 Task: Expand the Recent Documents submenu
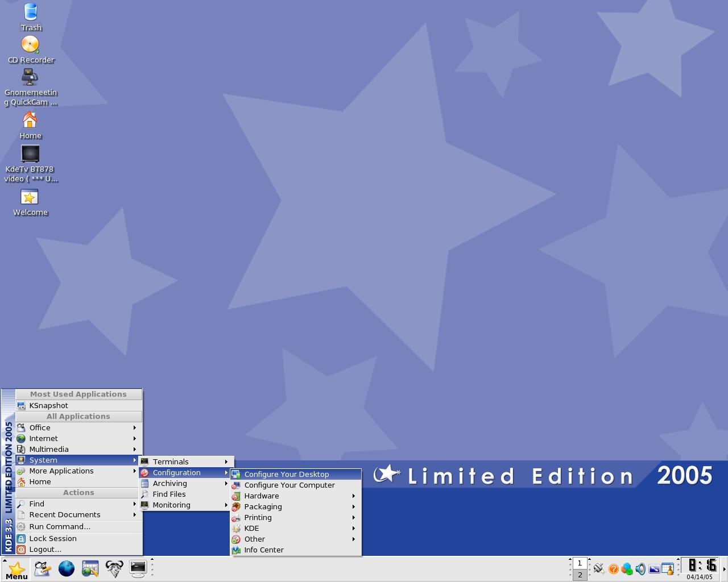point(78,515)
